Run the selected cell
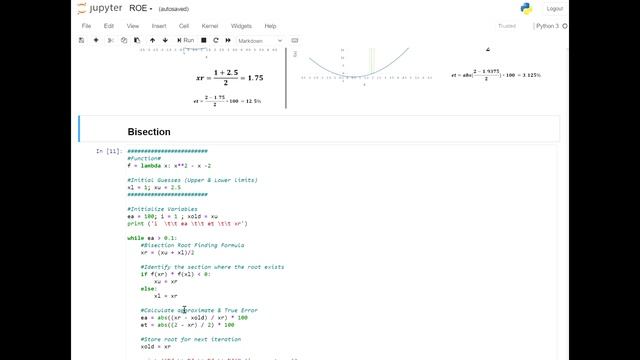 pyautogui.click(x=185, y=40)
